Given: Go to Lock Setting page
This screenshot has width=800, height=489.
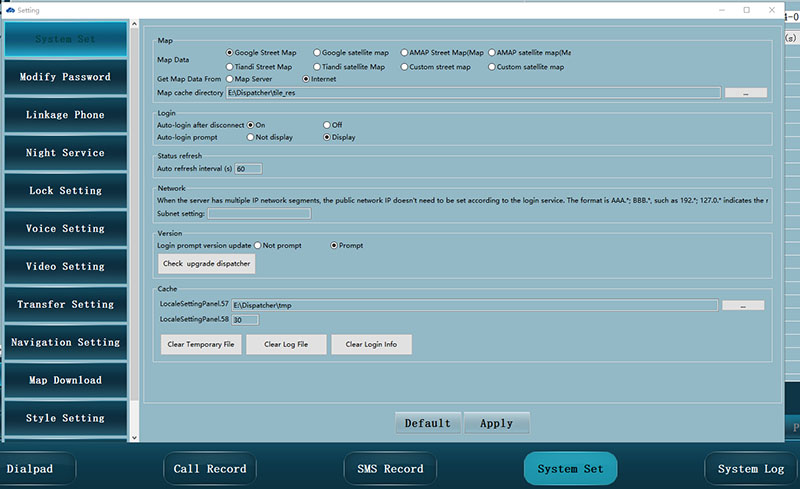Looking at the screenshot, I should pyautogui.click(x=65, y=190).
